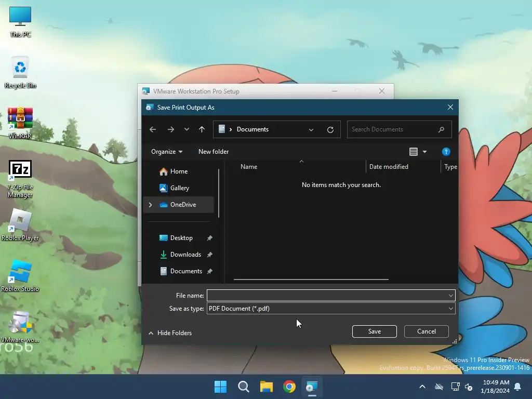Click the Cancel button

click(x=426, y=331)
